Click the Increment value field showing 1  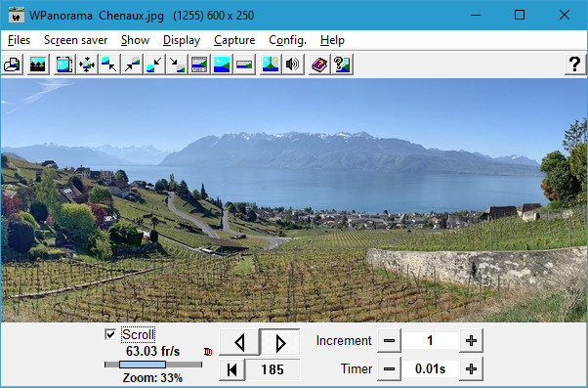pyautogui.click(x=430, y=341)
